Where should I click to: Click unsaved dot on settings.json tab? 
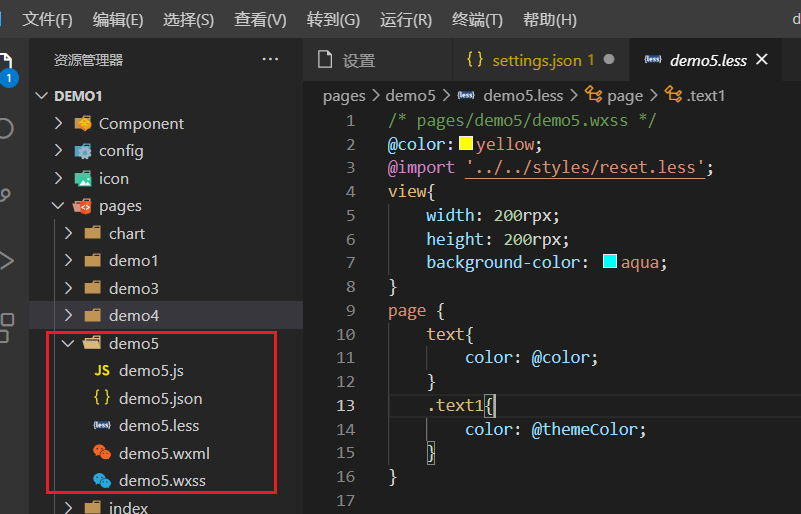coord(609,59)
